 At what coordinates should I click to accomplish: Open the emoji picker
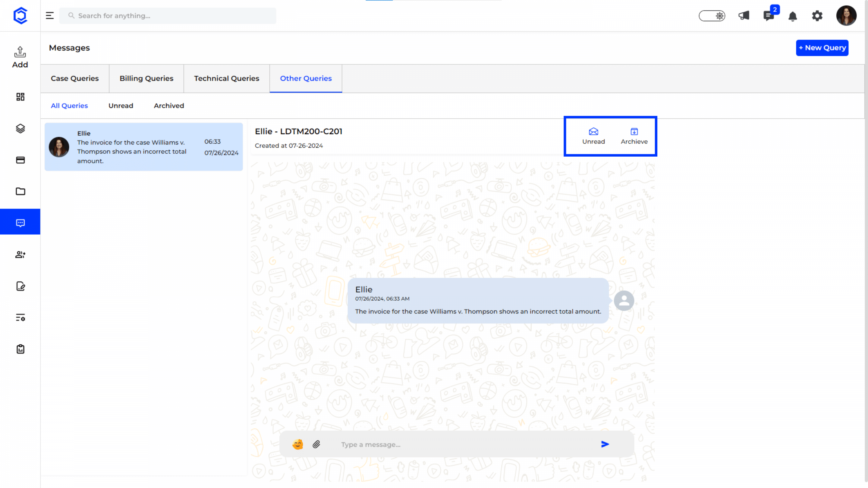pos(297,444)
